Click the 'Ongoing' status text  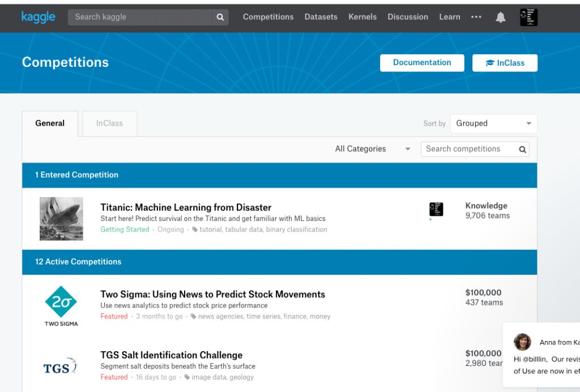[170, 229]
